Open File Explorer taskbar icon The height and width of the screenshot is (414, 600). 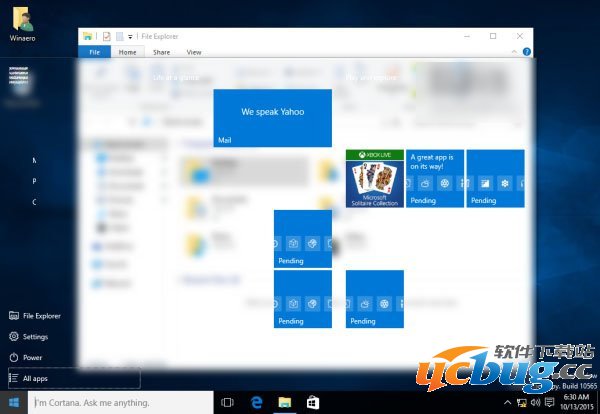pyautogui.click(x=284, y=403)
